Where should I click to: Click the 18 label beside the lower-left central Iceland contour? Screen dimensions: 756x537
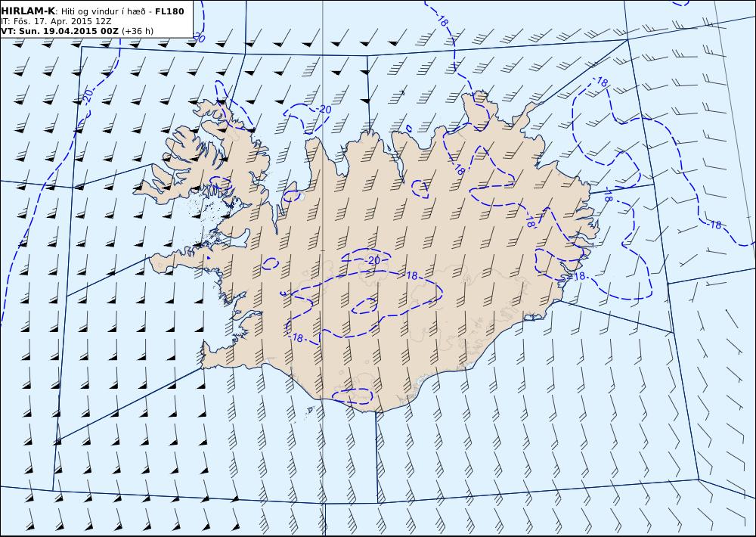297,338
